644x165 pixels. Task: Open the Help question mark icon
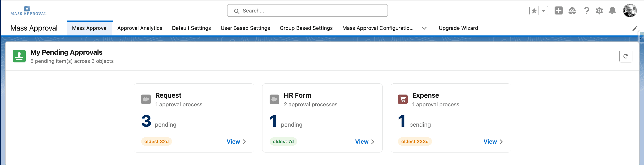pyautogui.click(x=586, y=11)
